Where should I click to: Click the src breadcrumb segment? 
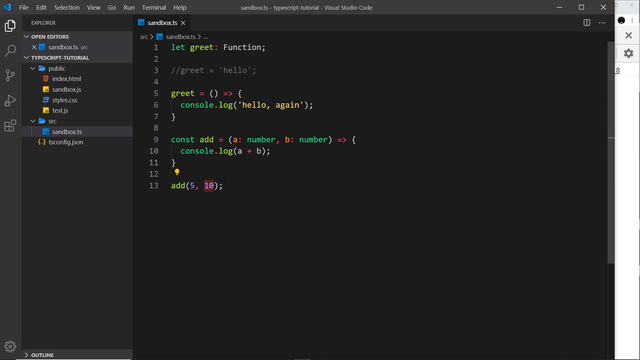(144, 37)
